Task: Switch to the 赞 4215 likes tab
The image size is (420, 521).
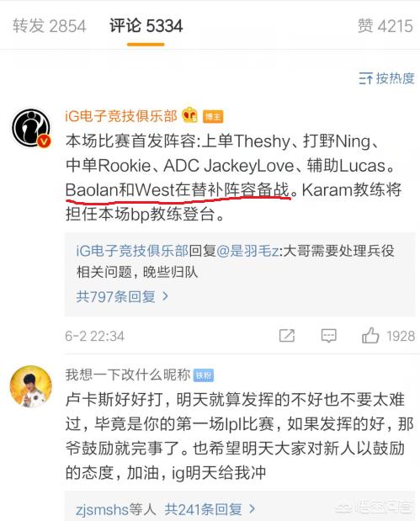Action: point(385,26)
